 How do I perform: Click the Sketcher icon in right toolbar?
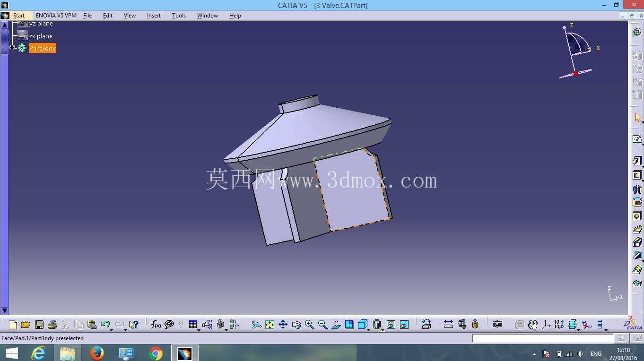637,139
